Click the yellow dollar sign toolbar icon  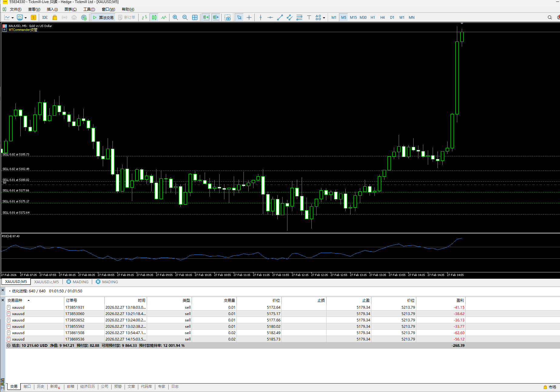tap(33, 18)
